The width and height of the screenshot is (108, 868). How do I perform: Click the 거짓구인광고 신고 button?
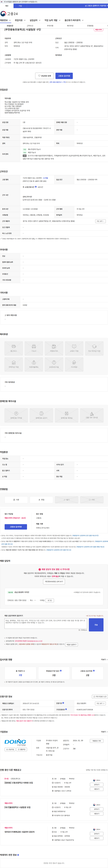pos(100,696)
